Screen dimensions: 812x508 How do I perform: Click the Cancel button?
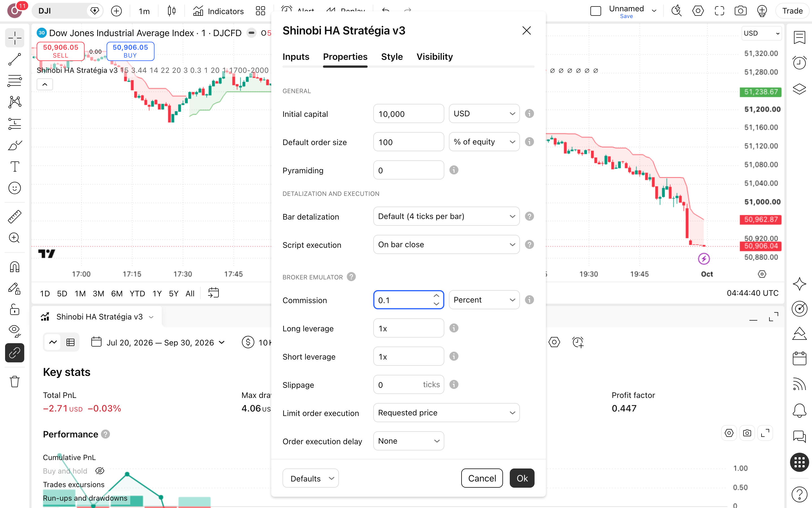(482, 478)
